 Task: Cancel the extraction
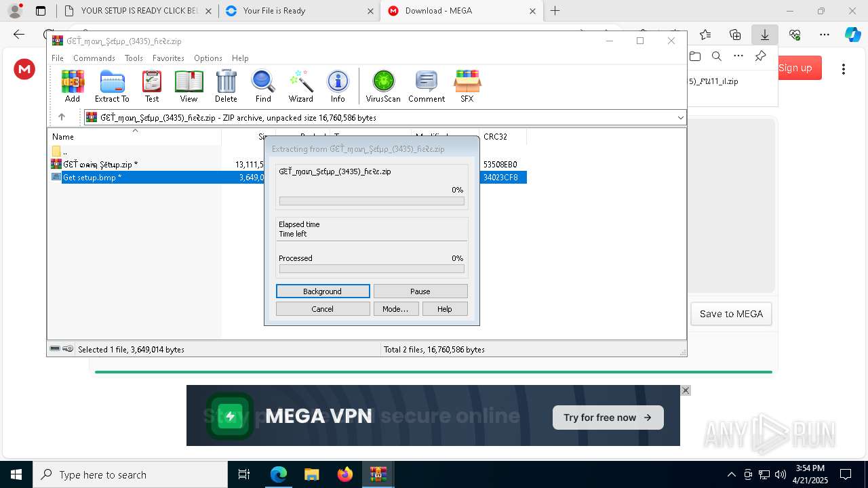(x=323, y=309)
